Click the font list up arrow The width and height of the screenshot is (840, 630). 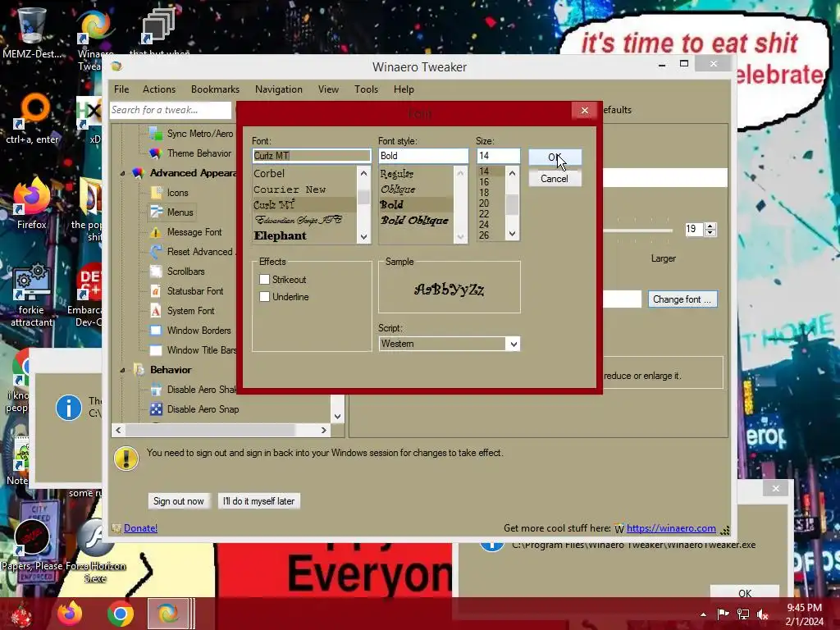[x=363, y=174]
